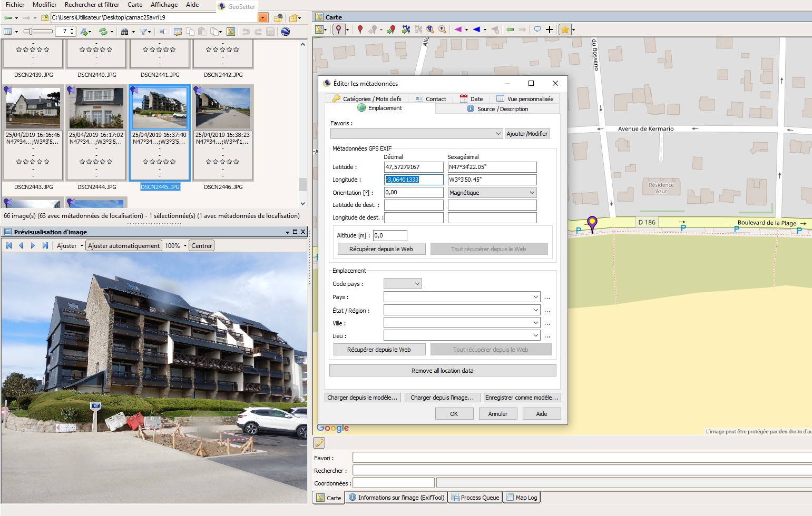Click the speech bubble icon in map toolbar
Image resolution: width=812 pixels, height=516 pixels.
click(x=537, y=29)
